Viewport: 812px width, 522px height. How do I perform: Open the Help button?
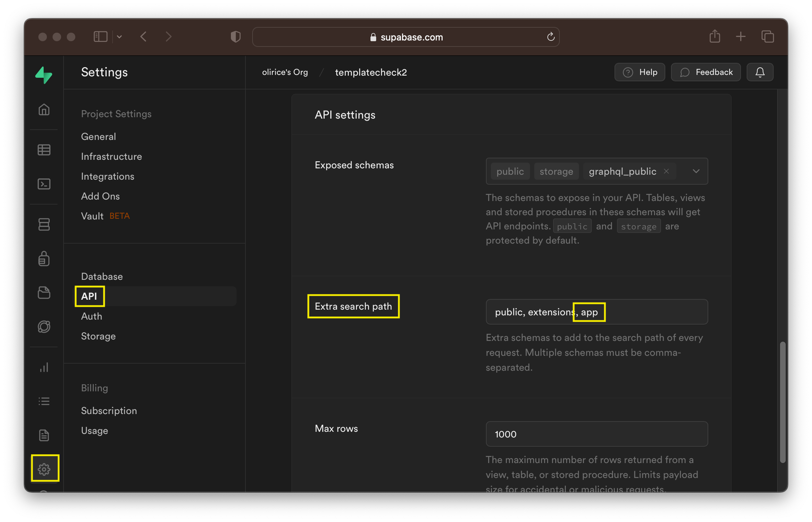click(x=639, y=72)
